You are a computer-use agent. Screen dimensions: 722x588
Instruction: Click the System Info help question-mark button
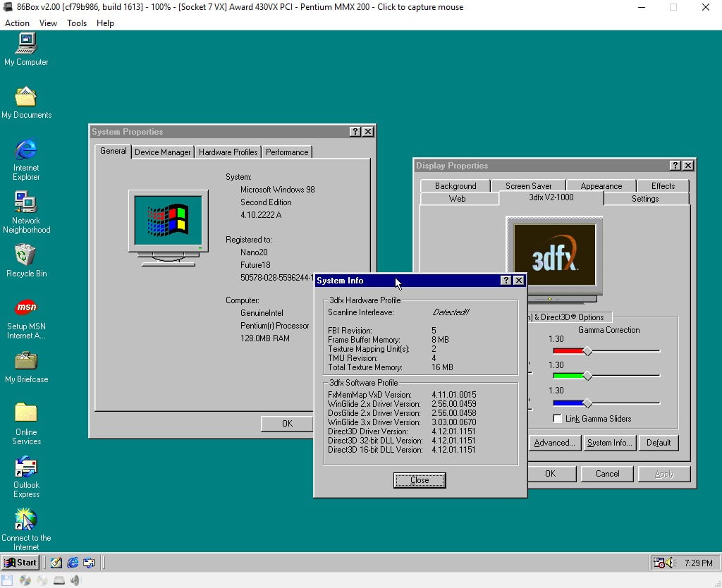pos(506,281)
